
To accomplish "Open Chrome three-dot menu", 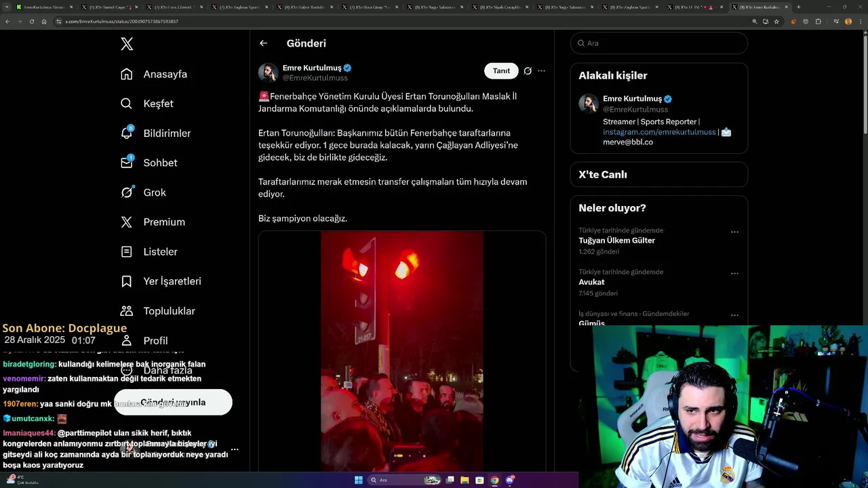I will [860, 22].
